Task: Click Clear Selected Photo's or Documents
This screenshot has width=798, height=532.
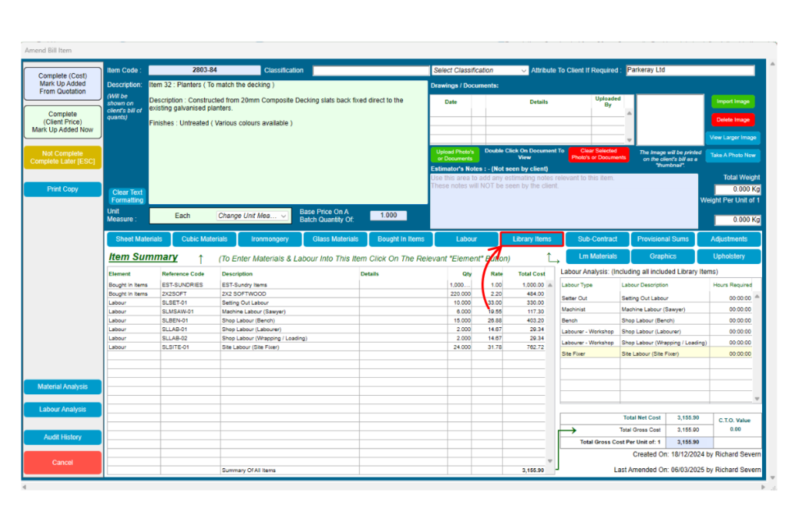Action: click(598, 154)
